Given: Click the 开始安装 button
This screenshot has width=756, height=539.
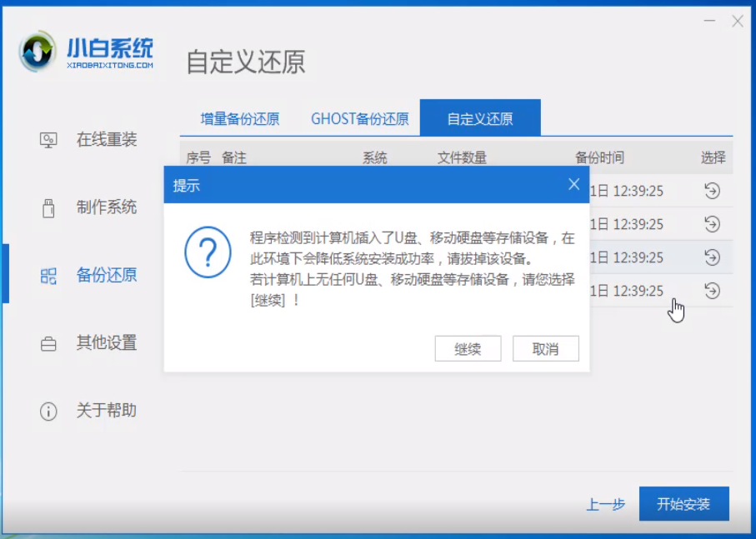Looking at the screenshot, I should (x=683, y=504).
